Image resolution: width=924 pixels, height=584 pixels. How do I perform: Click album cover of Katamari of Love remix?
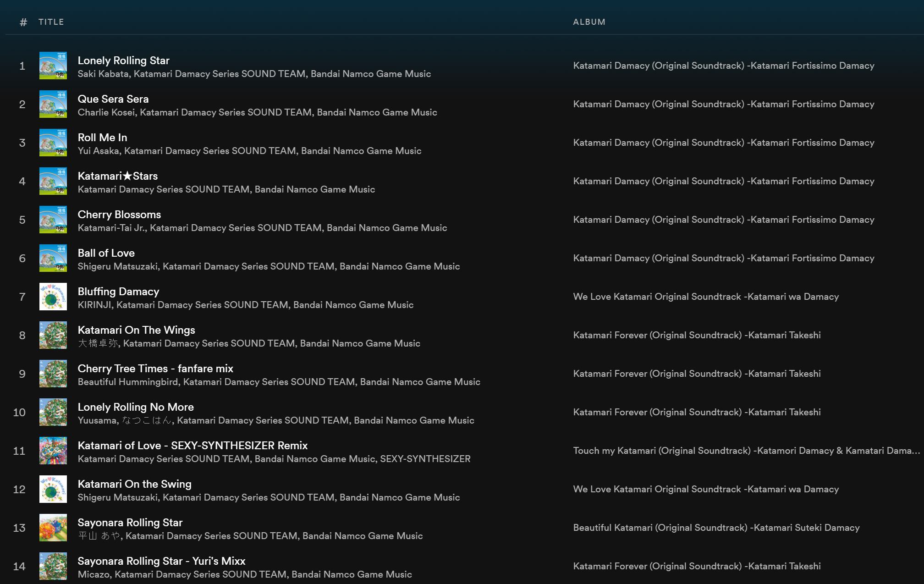point(53,451)
